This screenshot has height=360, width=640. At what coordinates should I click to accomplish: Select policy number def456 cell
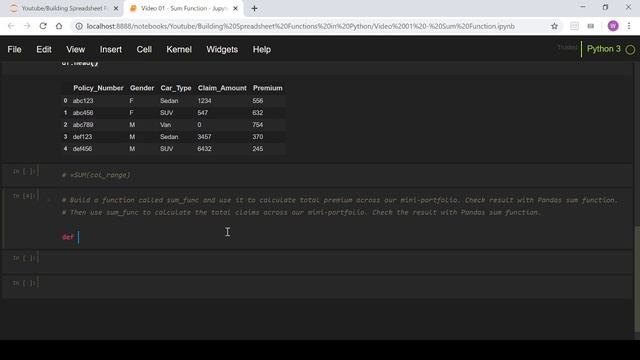[x=82, y=149]
